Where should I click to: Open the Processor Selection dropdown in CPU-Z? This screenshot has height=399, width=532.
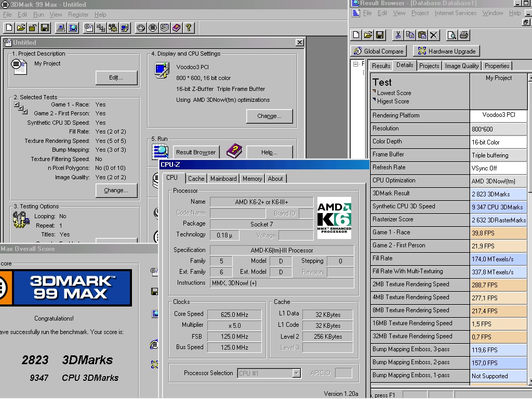coord(297,373)
